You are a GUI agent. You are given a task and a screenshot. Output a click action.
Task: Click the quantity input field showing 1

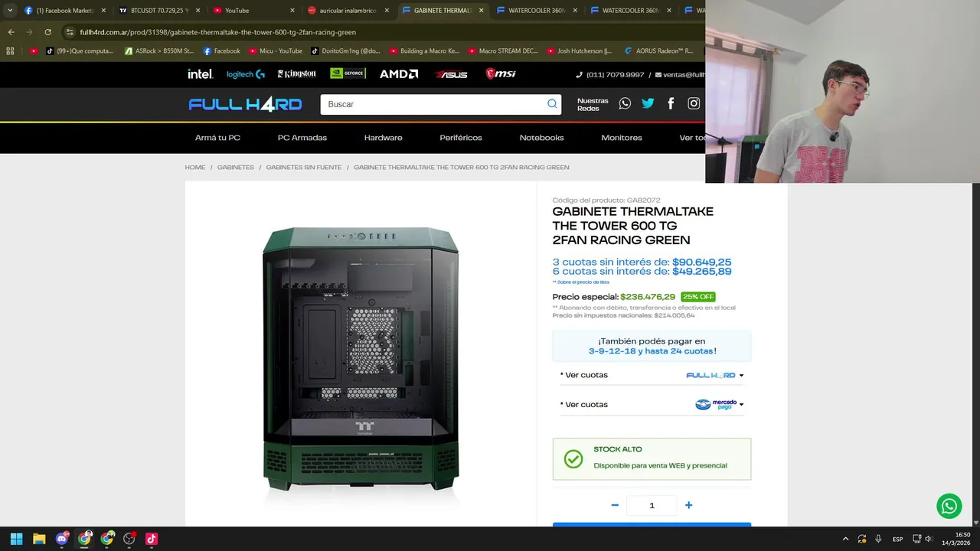tap(652, 505)
